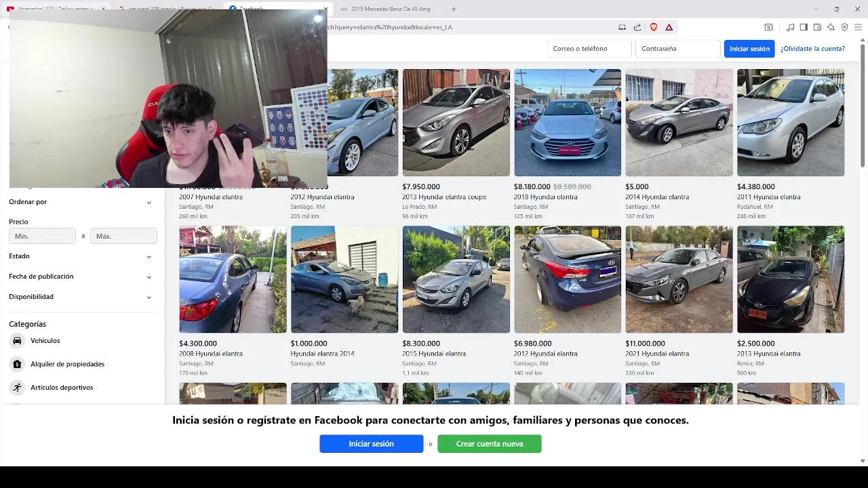This screenshot has height=488, width=868.
Task: Click the Brave Shields lion icon
Action: tap(654, 27)
